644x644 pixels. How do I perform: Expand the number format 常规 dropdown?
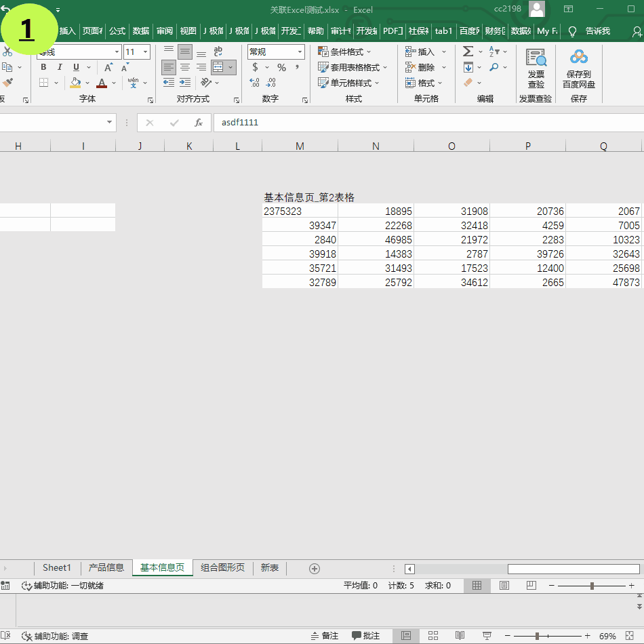pos(300,52)
